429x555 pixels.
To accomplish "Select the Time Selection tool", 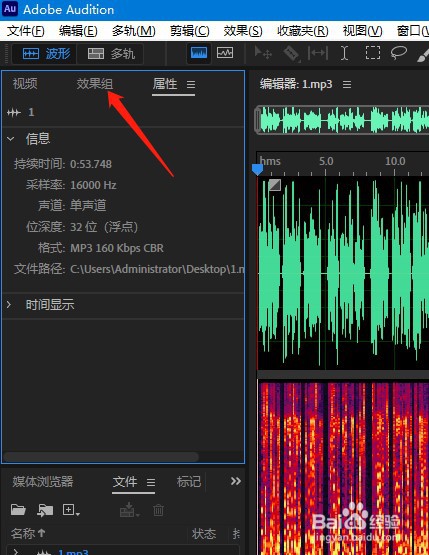I will pyautogui.click(x=344, y=53).
